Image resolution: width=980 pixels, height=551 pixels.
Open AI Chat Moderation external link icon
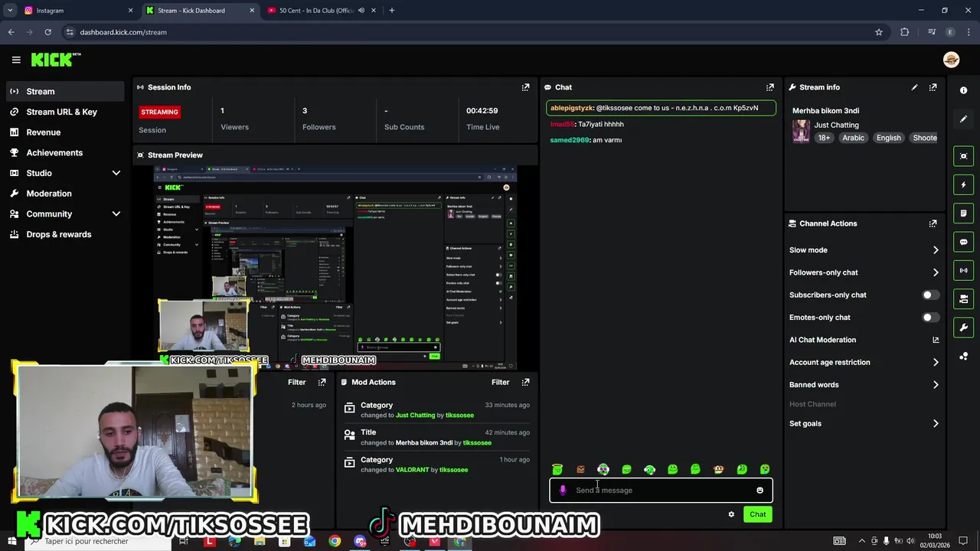[x=936, y=340]
